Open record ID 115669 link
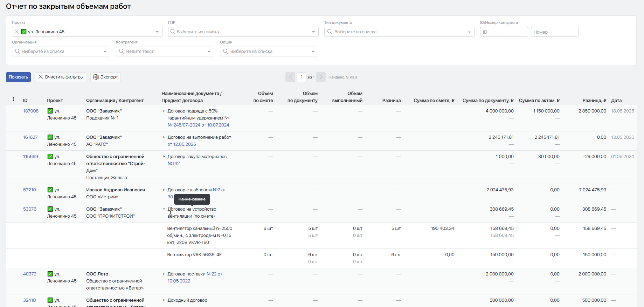Screen dimensions: 644x307 (x=30, y=157)
